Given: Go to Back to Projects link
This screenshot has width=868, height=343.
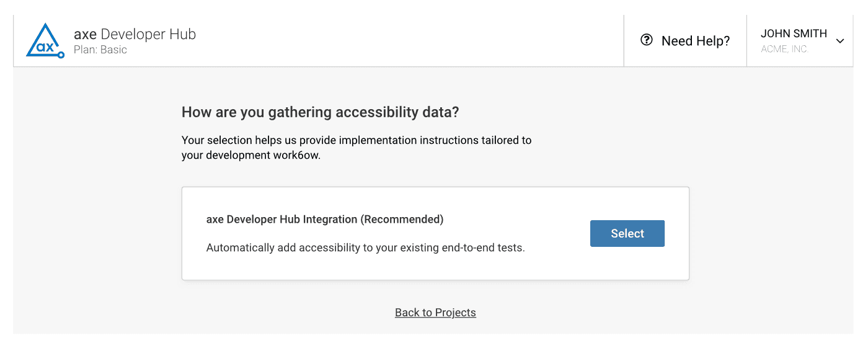Looking at the screenshot, I should click(435, 313).
